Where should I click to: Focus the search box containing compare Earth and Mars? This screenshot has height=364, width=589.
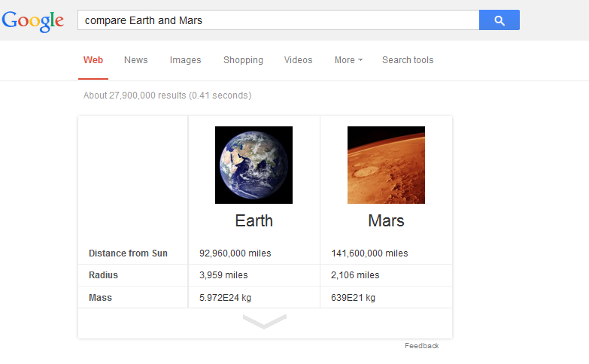pos(278,20)
